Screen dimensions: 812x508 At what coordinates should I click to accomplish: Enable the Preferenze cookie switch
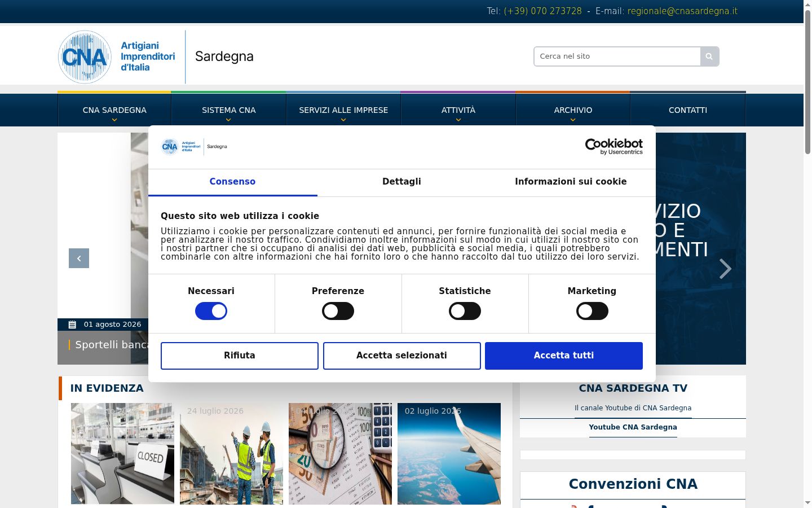click(338, 311)
